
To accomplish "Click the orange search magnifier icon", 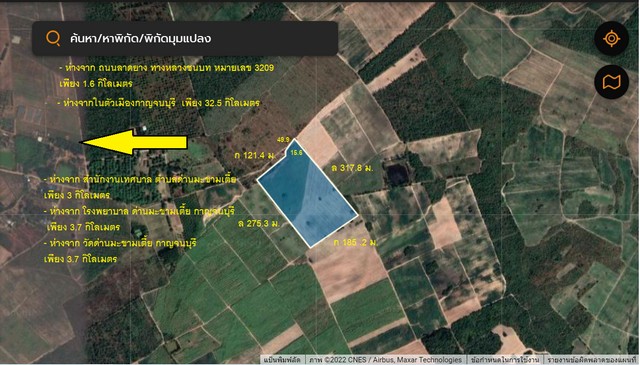I will (x=53, y=38).
